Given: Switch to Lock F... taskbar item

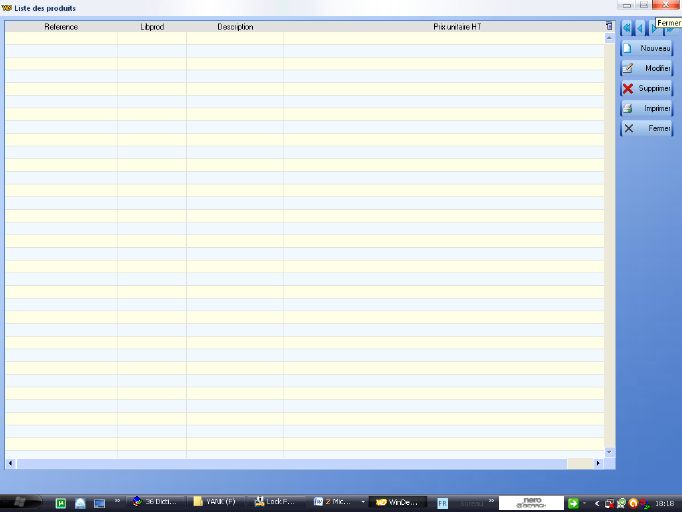Looking at the screenshot, I should pos(277,502).
